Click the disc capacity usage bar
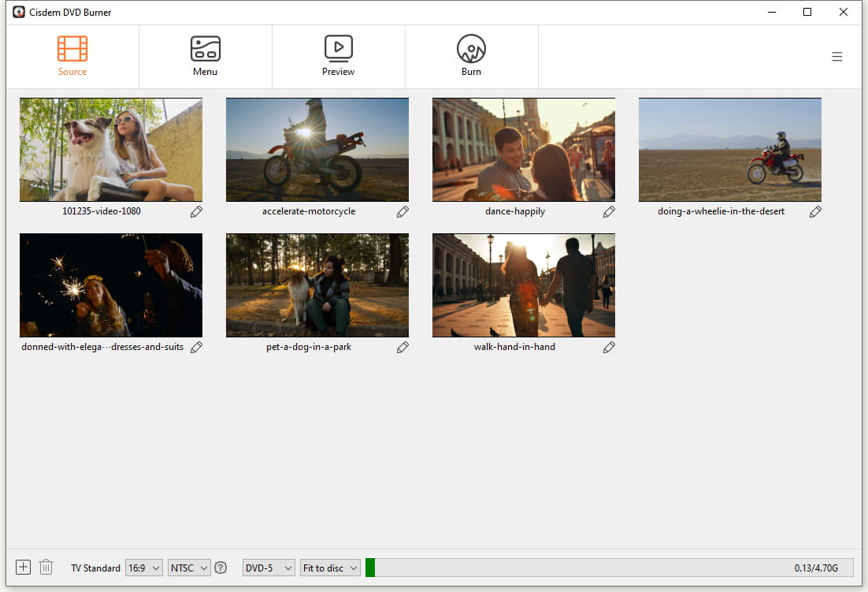The height and width of the screenshot is (592, 868). coord(609,568)
